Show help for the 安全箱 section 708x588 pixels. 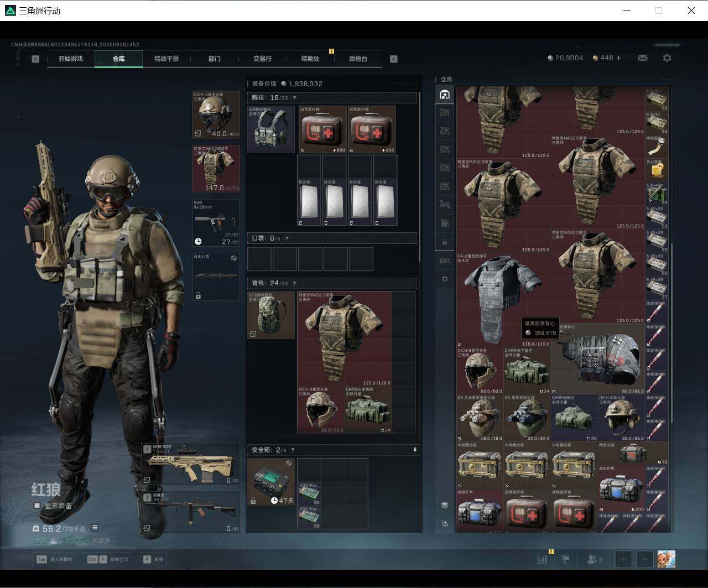(x=293, y=450)
